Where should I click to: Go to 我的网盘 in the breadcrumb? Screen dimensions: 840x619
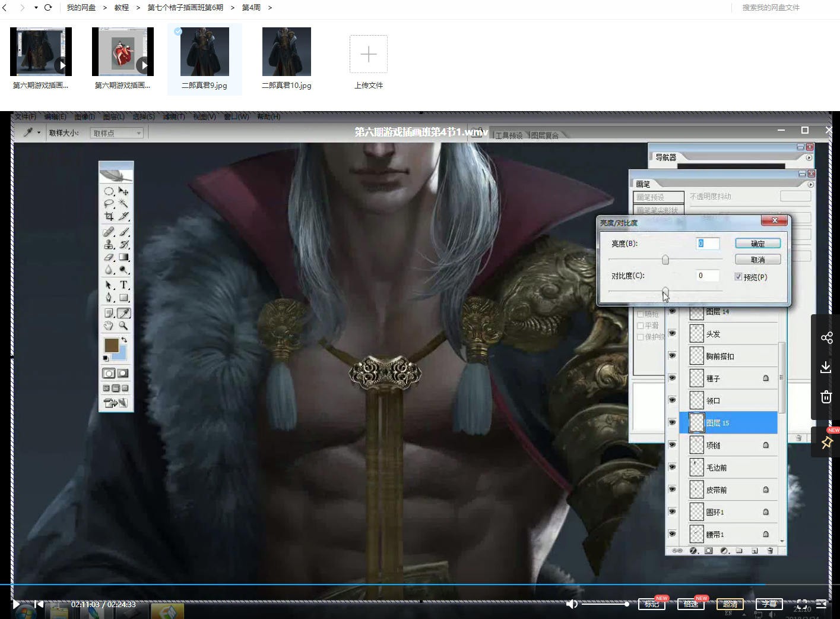pos(81,8)
